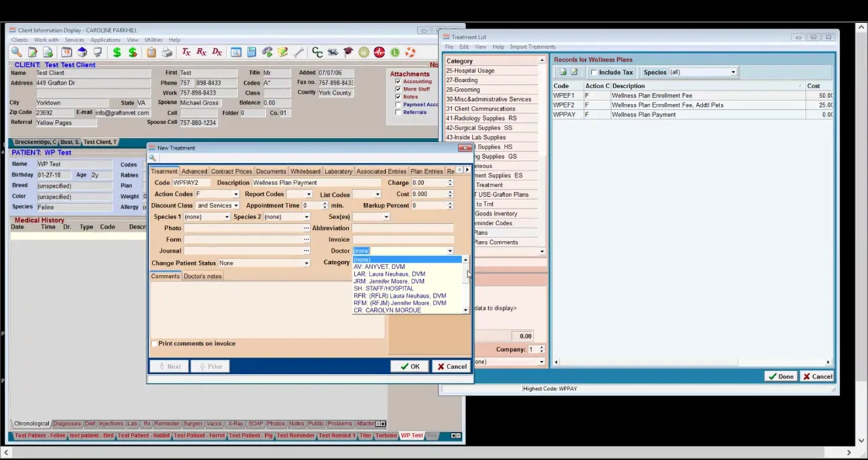Click the second green dollar sign icon
The image size is (868, 460).
[133, 52]
